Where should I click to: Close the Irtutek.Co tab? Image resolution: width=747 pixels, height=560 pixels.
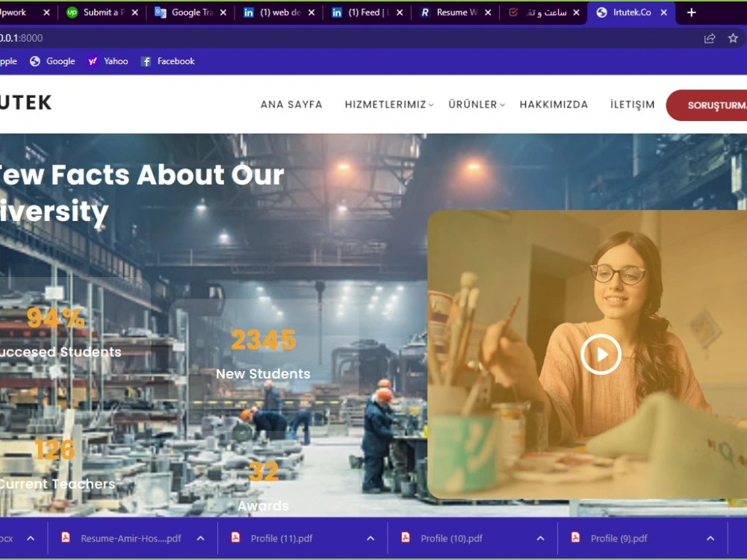point(663,13)
